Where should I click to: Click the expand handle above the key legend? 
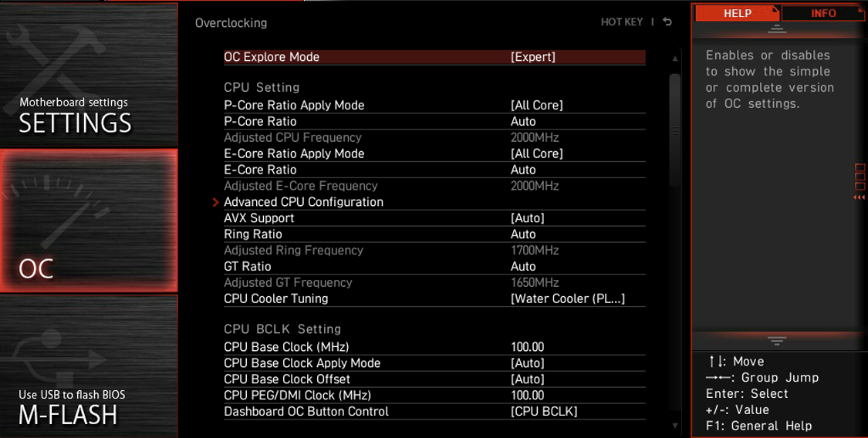777,340
